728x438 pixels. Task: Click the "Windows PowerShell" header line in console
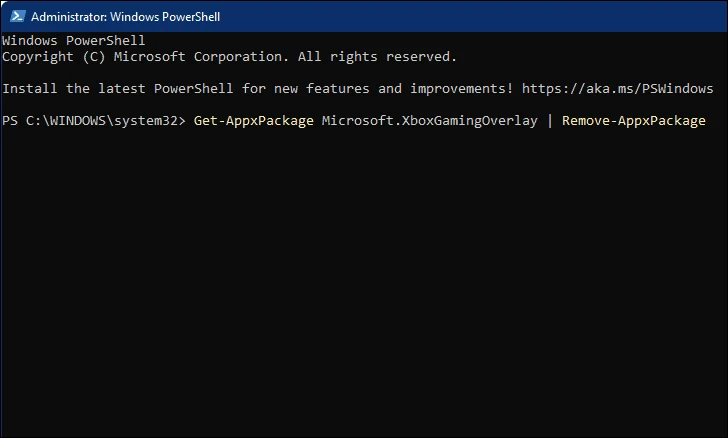pyautogui.click(x=73, y=41)
